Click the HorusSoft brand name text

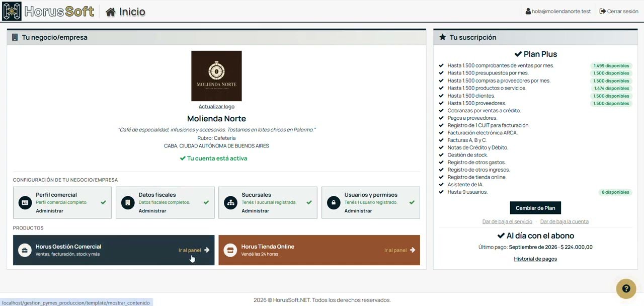click(x=59, y=12)
